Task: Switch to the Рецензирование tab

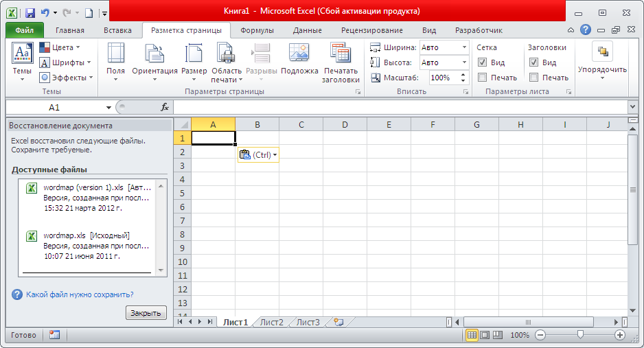Action: 371,30
